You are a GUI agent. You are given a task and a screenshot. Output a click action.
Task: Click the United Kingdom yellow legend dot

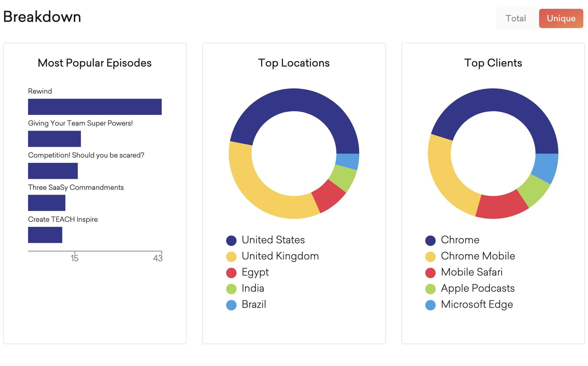(231, 256)
